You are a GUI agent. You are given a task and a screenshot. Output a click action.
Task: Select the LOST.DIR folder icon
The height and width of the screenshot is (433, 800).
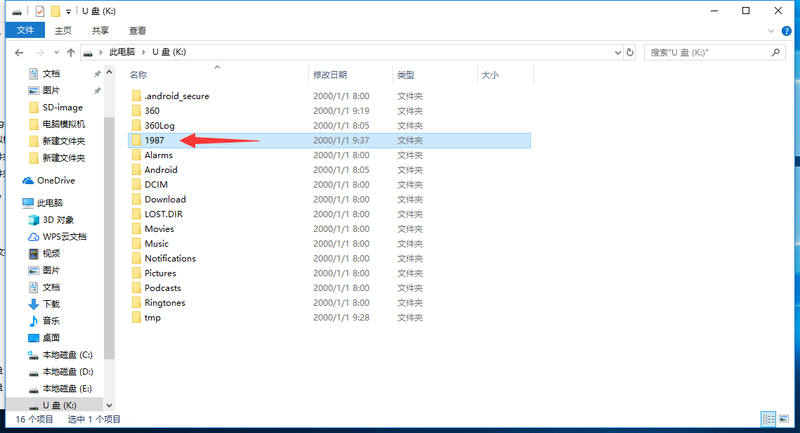click(x=136, y=214)
